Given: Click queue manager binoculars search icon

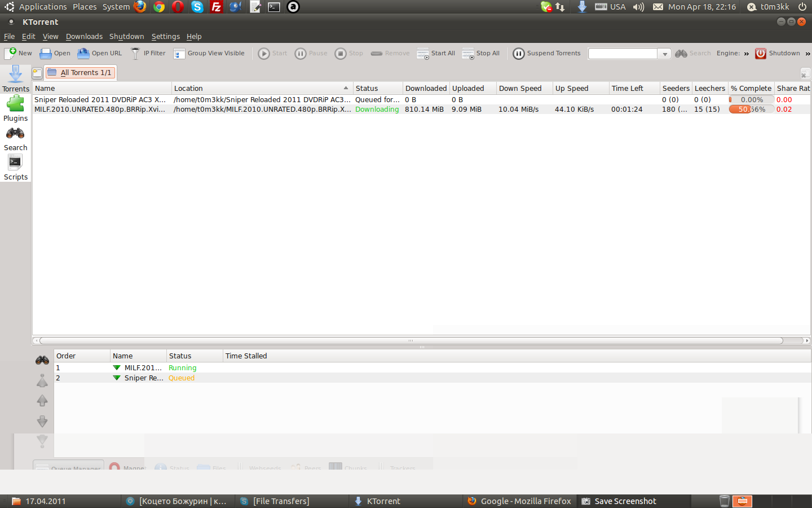Looking at the screenshot, I should (x=42, y=360).
